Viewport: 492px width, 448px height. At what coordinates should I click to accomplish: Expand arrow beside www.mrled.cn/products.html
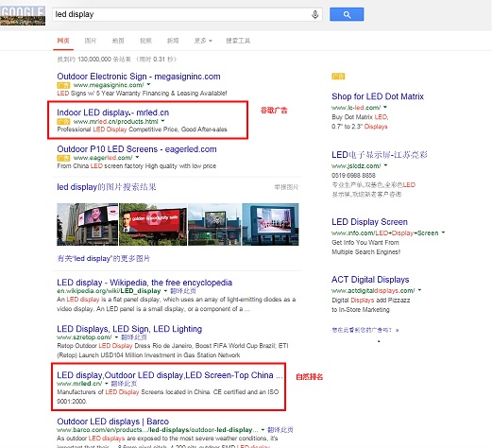click(x=162, y=121)
